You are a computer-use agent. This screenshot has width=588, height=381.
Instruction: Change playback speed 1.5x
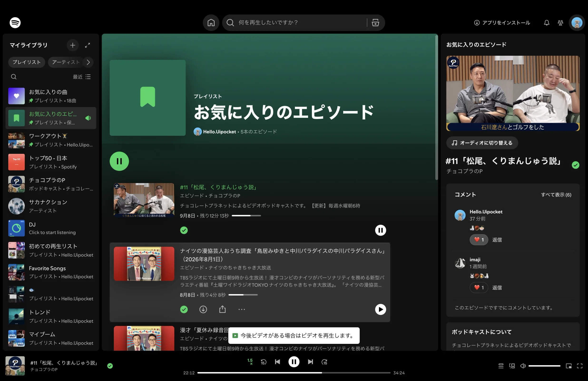(x=250, y=362)
